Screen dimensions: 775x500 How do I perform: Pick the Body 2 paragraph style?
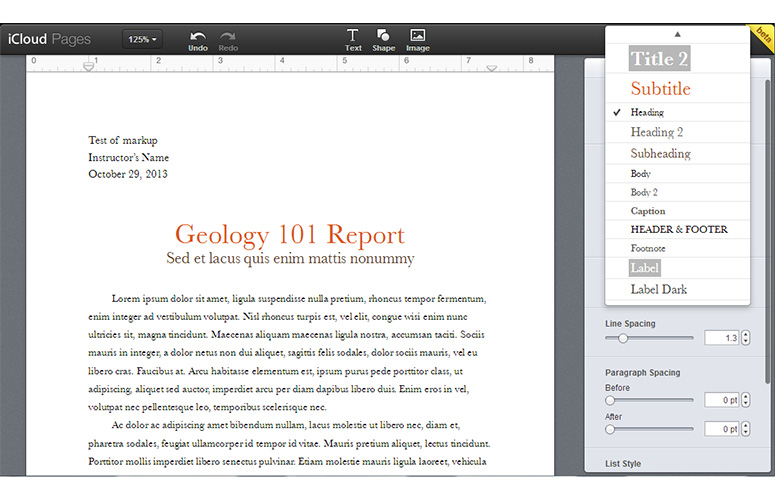point(678,192)
